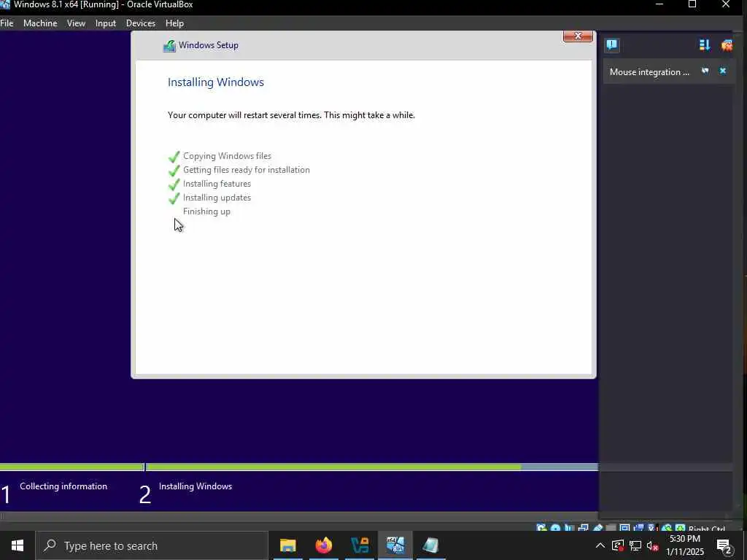Click the CPU virtualization status bar indicator

[x=651, y=528]
